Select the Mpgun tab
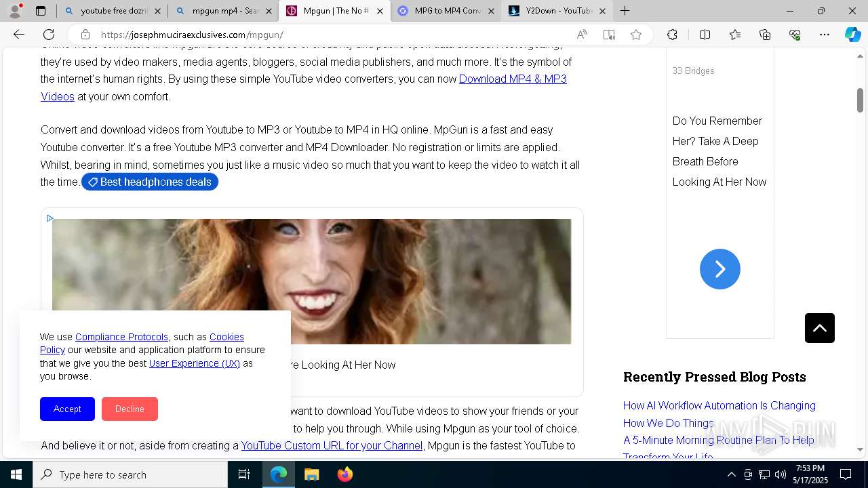The image size is (868, 488). [334, 11]
